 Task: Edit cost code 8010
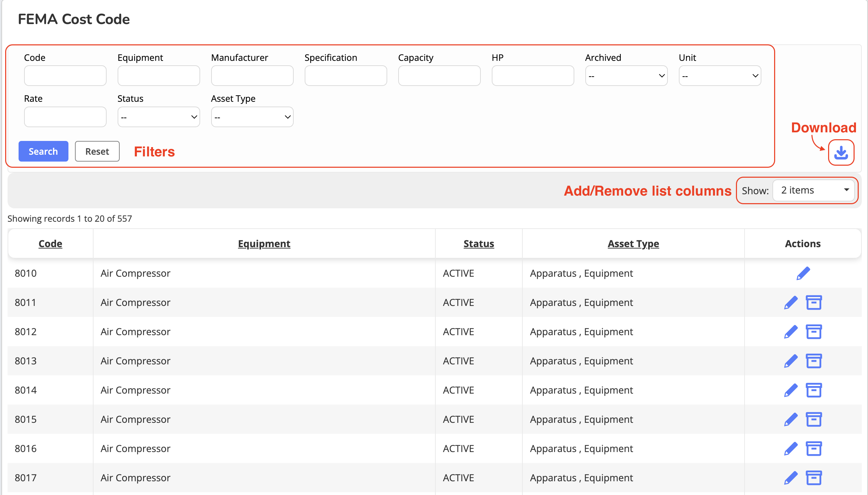click(x=803, y=273)
